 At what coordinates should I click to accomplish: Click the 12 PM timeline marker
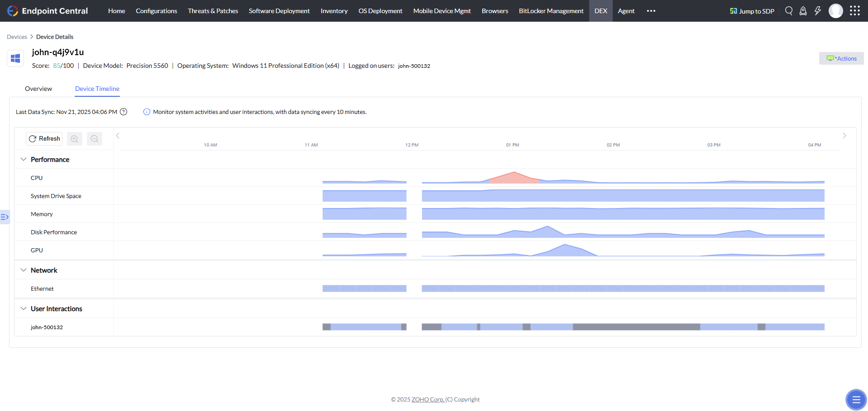coord(412,145)
